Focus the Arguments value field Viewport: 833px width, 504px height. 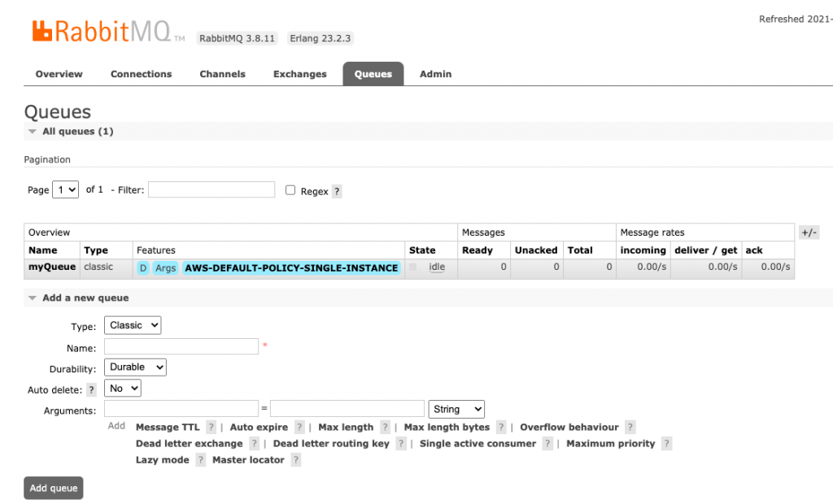347,408
